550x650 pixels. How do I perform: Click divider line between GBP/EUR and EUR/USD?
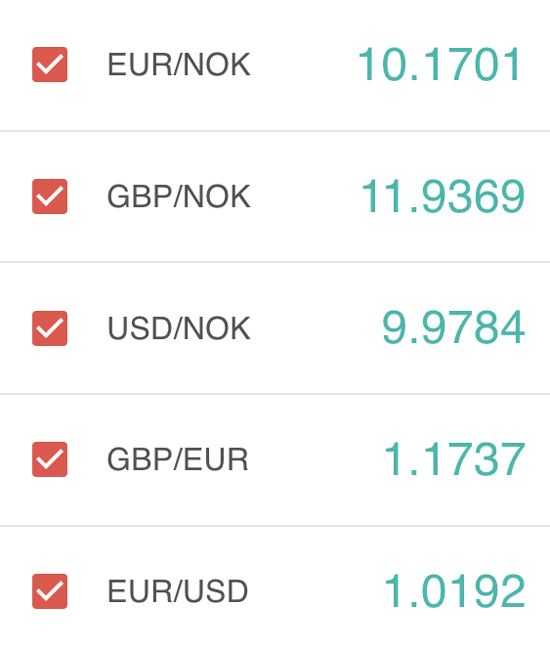tap(275, 526)
